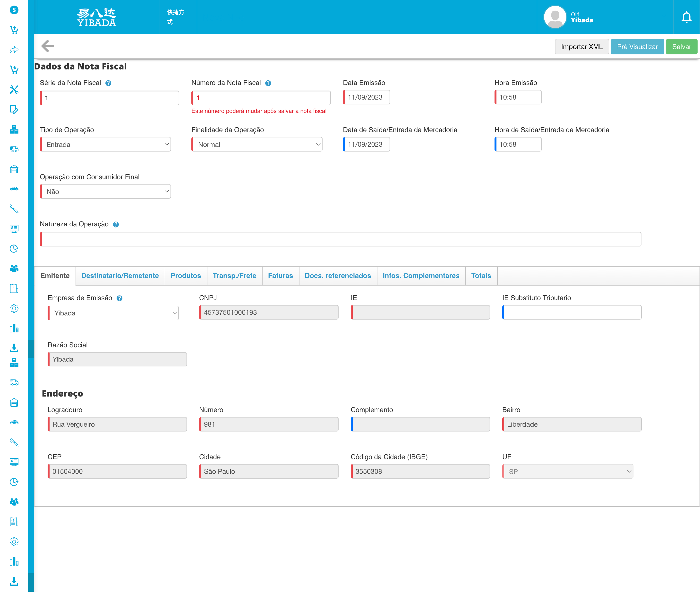Open notifications bell icon
The image size is (700, 592).
tap(686, 17)
